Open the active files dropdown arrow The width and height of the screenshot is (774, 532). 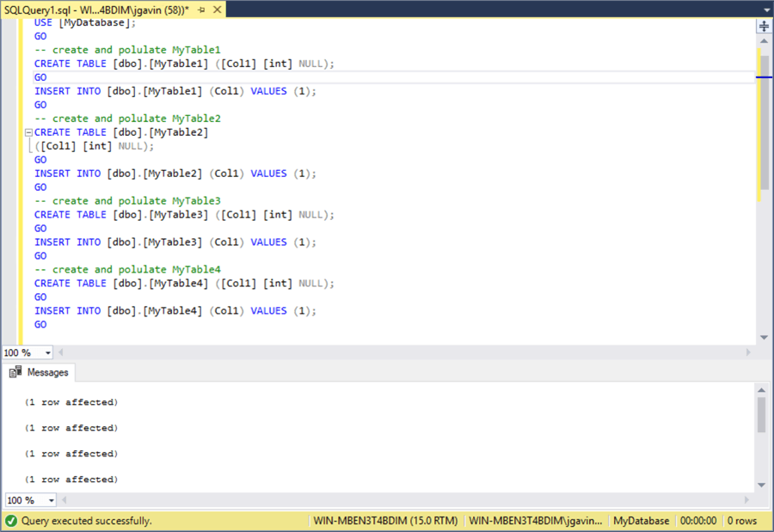(766, 9)
